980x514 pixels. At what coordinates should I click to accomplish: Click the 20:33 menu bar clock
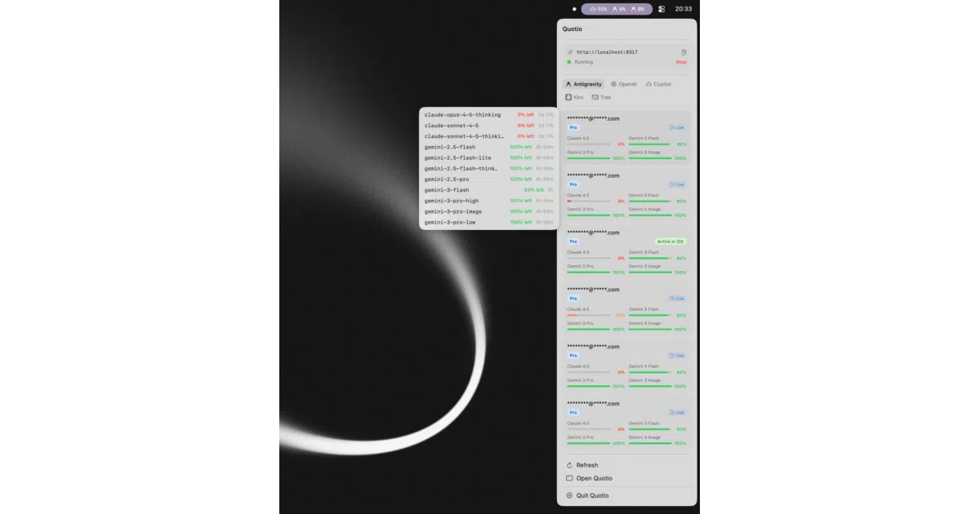(683, 9)
